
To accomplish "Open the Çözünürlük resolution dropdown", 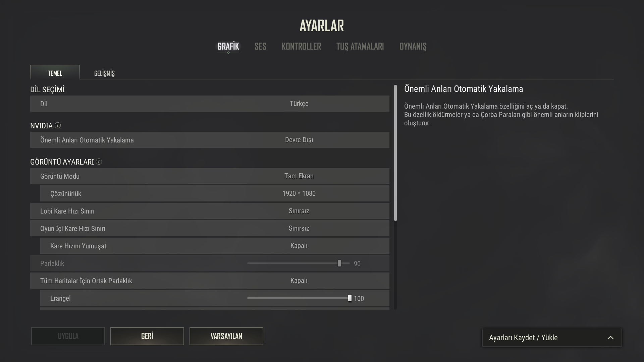I will (x=299, y=193).
